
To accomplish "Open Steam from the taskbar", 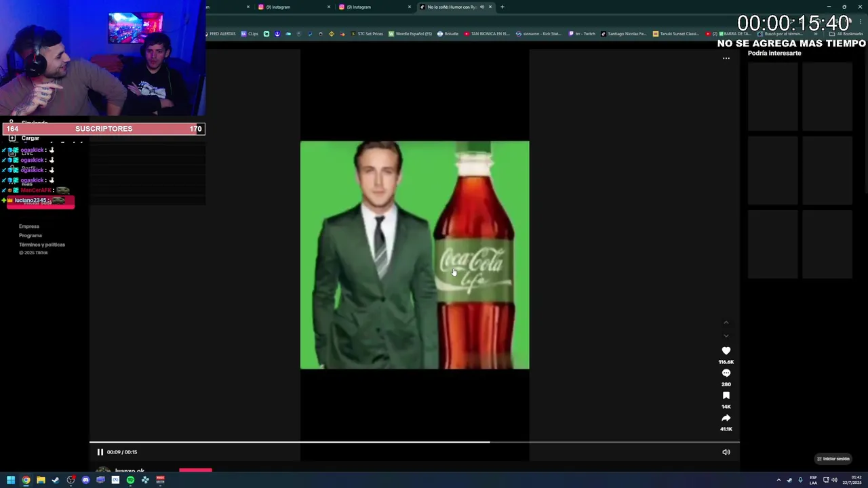I will 56,480.
